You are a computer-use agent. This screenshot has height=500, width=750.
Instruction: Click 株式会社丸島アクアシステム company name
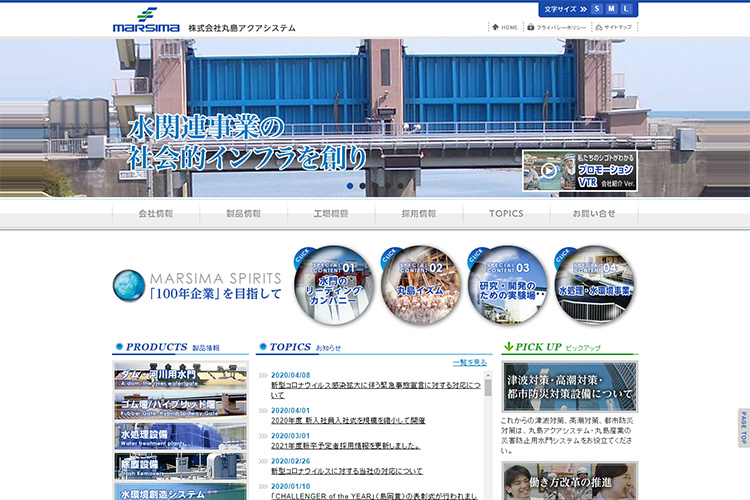point(242,28)
